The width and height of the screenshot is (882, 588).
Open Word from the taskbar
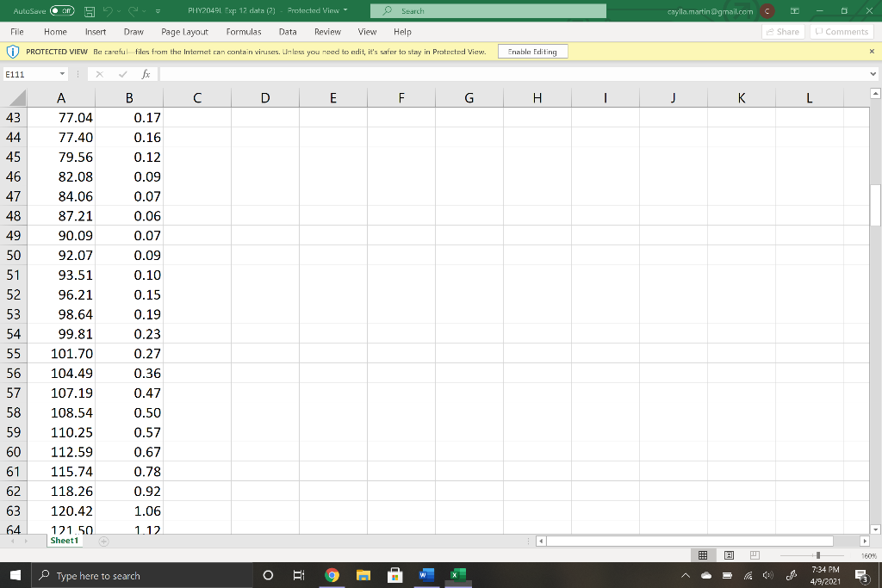click(426, 575)
